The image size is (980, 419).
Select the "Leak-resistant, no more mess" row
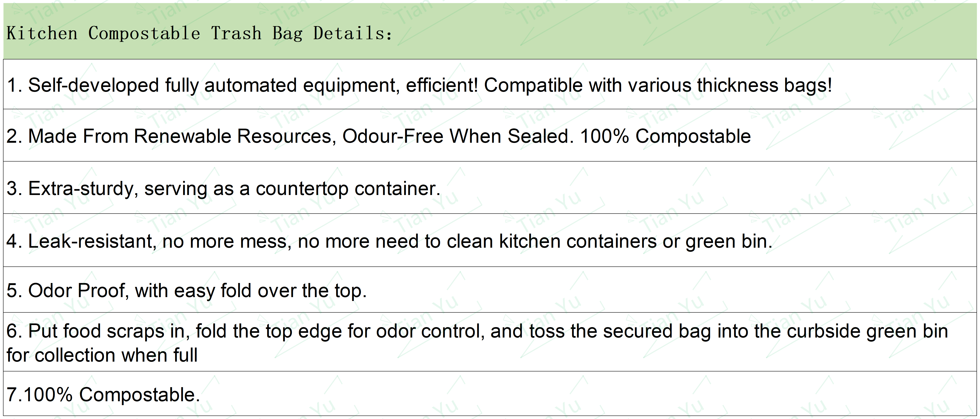point(490,240)
